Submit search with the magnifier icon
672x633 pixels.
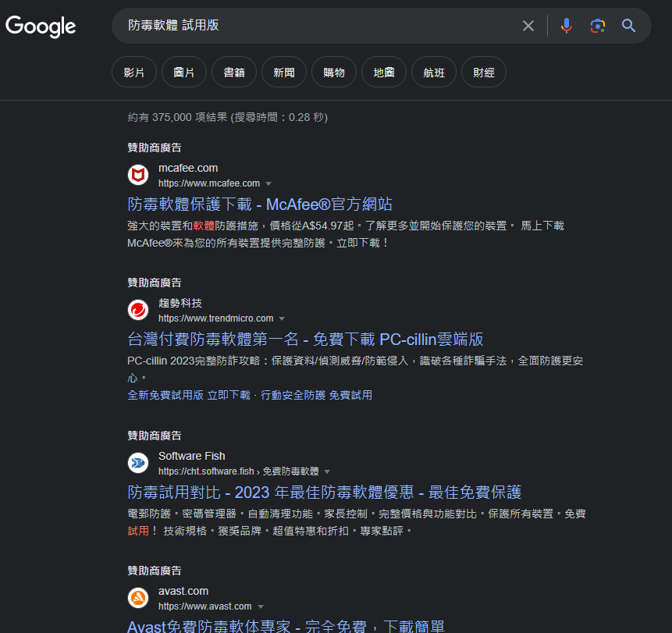pos(628,26)
